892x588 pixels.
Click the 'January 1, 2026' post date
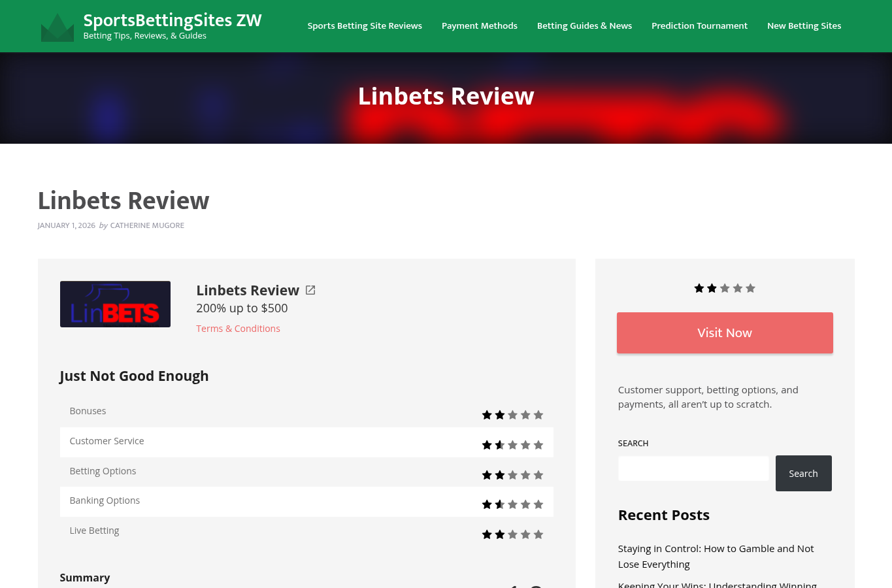67,225
